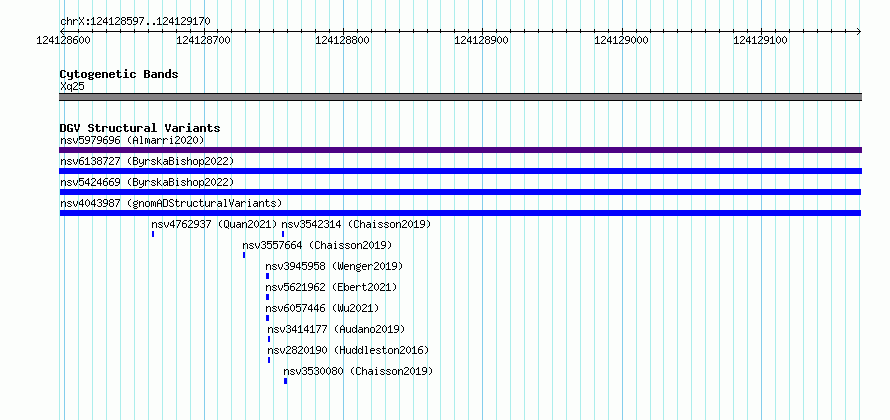Open nsv3414177 (Audano2019) variant label
This screenshot has width=890, height=420.
click(x=337, y=329)
